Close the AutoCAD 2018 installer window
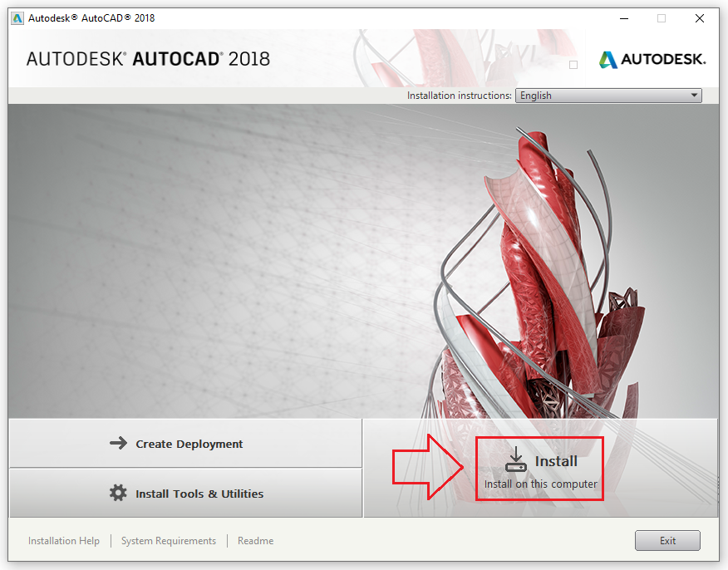728x570 pixels. 699,18
